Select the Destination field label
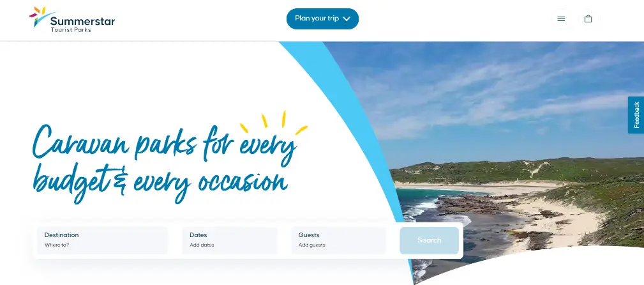Image resolution: width=644 pixels, height=285 pixels. click(x=62, y=235)
